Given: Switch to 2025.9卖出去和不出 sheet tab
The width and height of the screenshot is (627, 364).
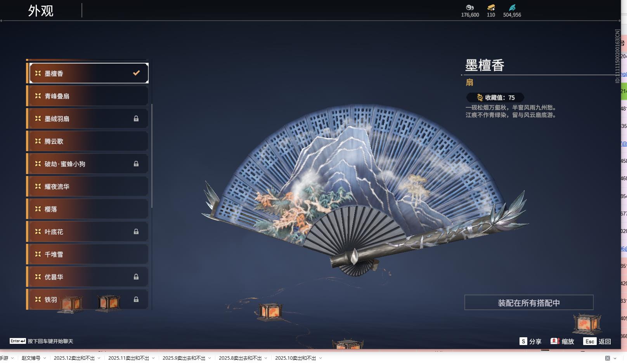Looking at the screenshot, I should (184, 358).
